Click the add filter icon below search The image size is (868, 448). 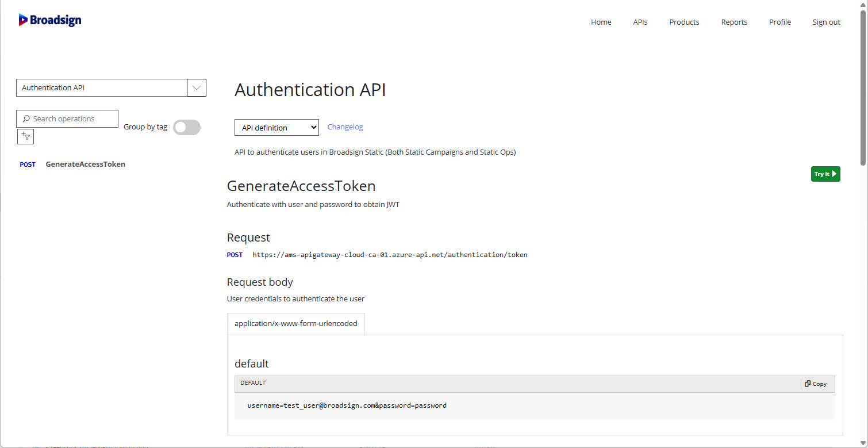(26, 136)
